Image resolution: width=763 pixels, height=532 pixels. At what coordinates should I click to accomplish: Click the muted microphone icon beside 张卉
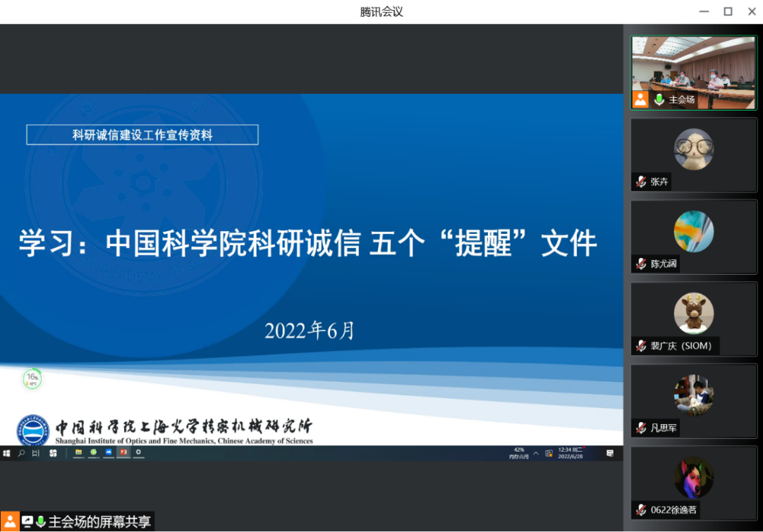pyautogui.click(x=641, y=182)
